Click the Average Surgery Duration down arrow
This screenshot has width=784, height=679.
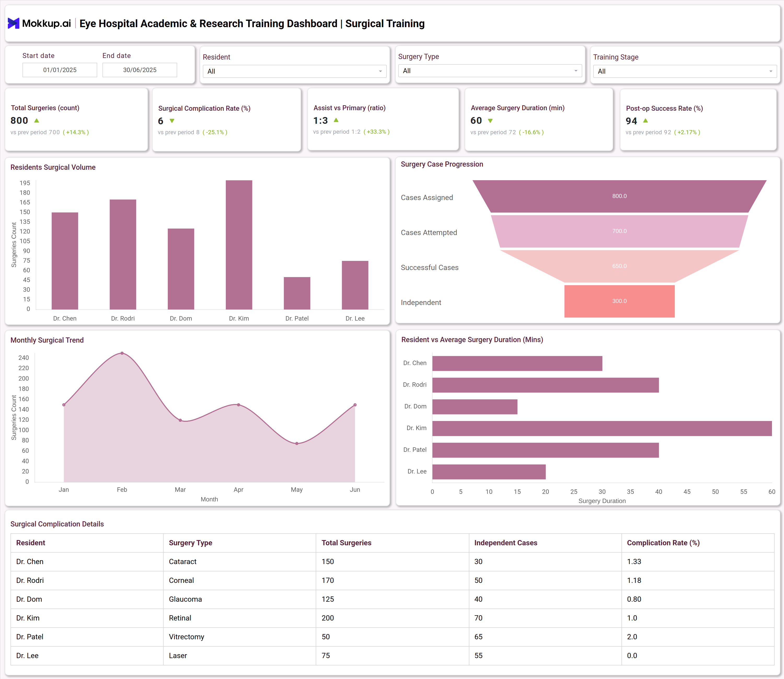[490, 121]
